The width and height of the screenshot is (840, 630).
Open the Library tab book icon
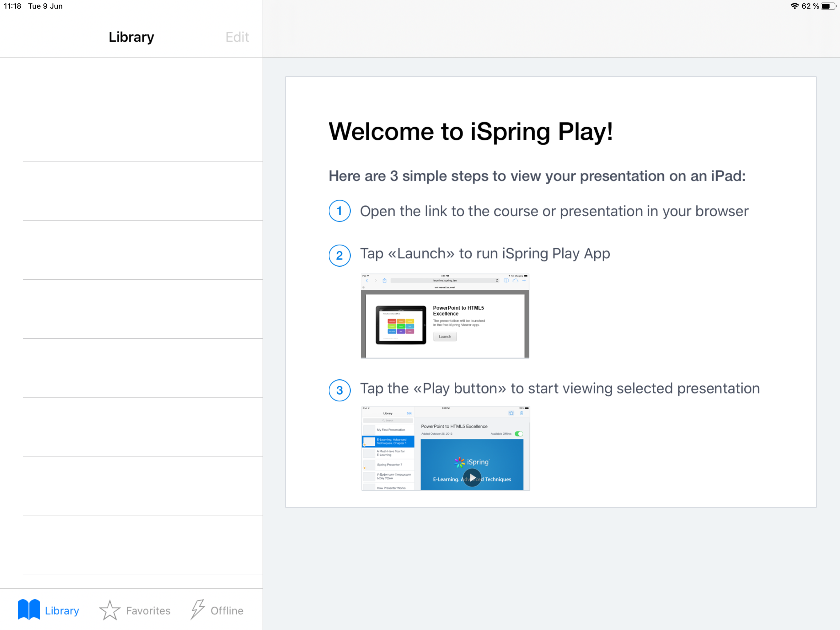tap(29, 610)
